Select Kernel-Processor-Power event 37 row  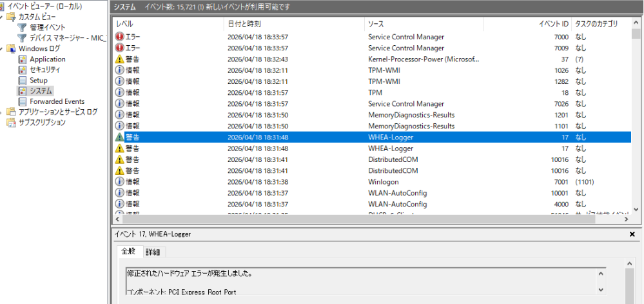[x=372, y=59]
